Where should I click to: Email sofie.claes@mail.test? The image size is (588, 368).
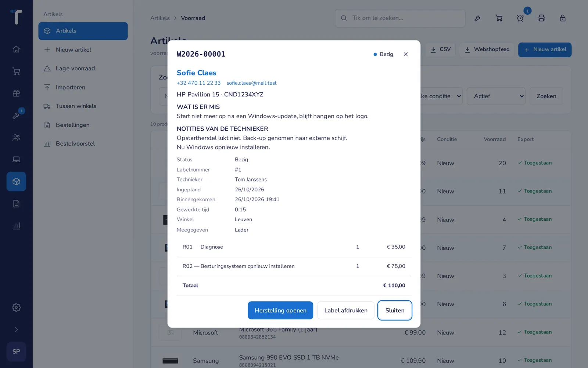click(x=252, y=83)
